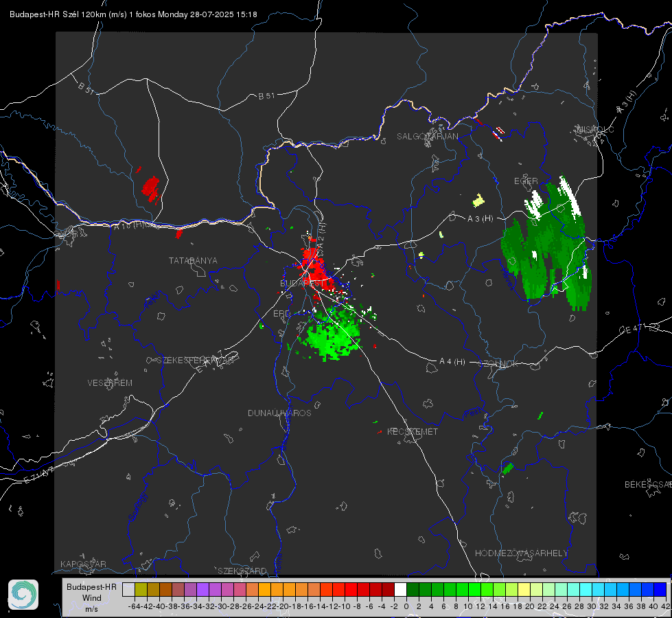Image resolution: width=672 pixels, height=618 pixels.
Task: Click the HODMEZOVASARHELY city label
Action: 521,553
